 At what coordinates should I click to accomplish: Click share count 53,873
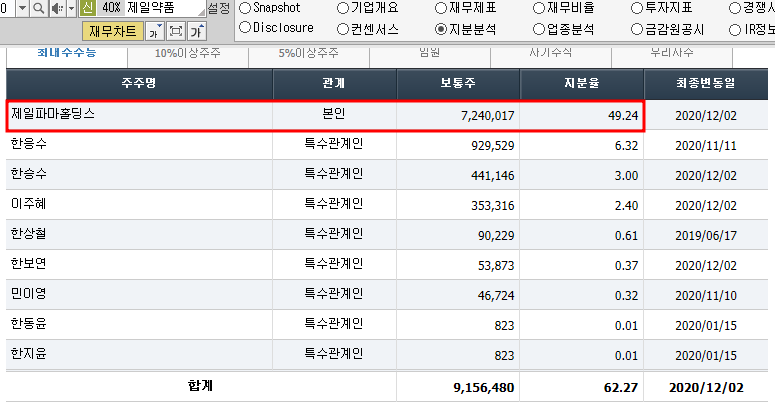[x=496, y=266]
